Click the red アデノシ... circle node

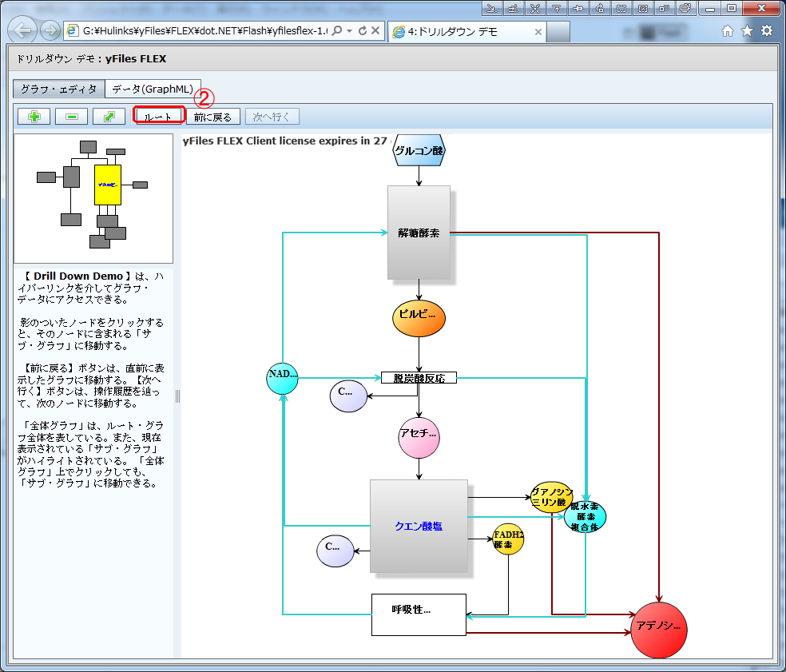pyautogui.click(x=659, y=630)
